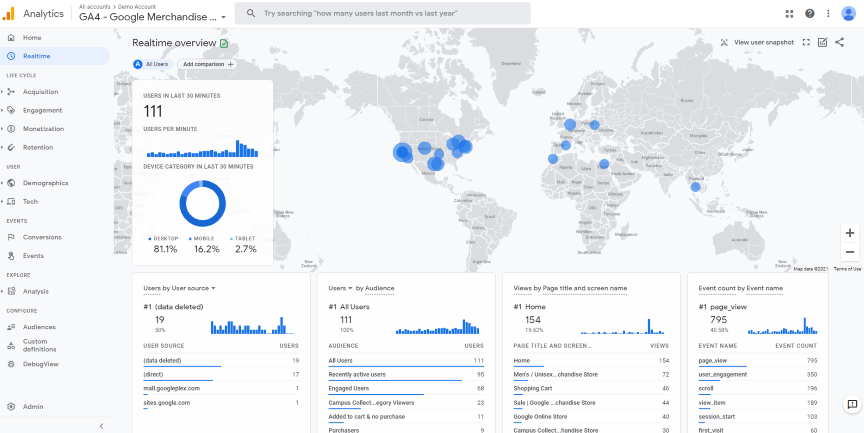Screen dimensions: 864x433
Task: Select the All Users comparison chip
Action: 150,64
